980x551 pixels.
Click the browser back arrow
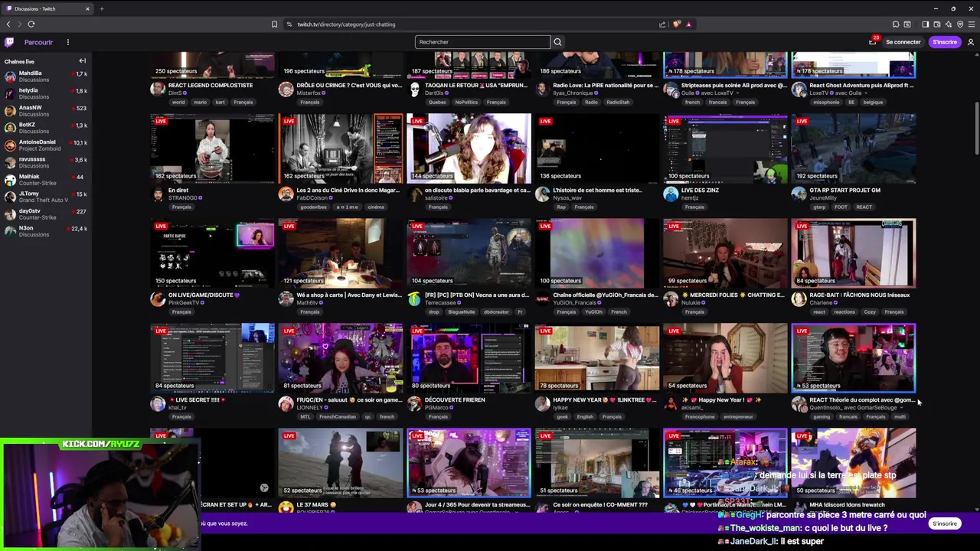coord(8,24)
